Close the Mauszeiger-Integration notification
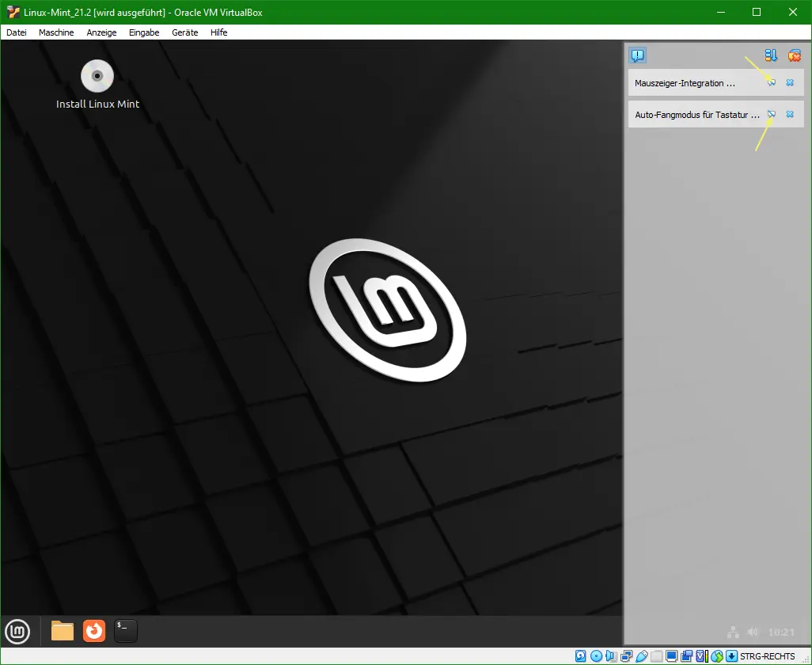The image size is (812, 665). tap(790, 82)
